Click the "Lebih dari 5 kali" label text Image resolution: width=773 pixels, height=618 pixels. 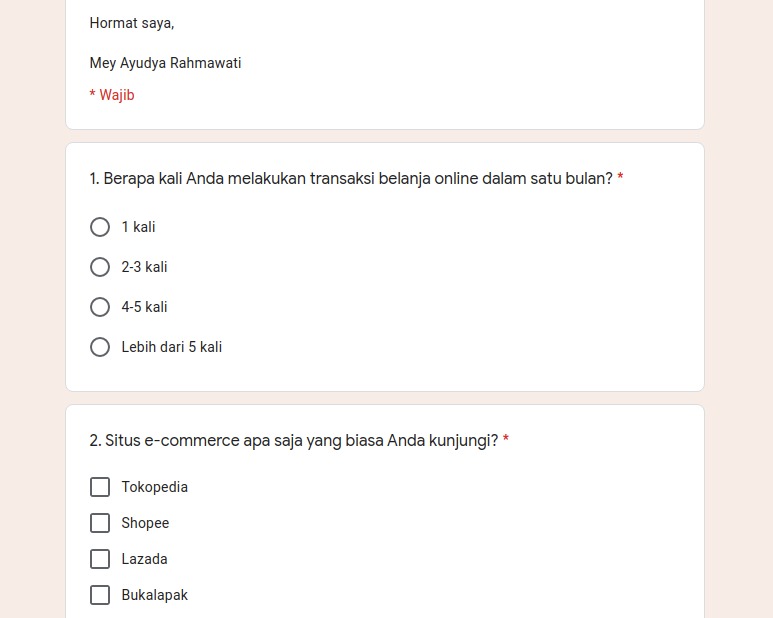click(172, 347)
